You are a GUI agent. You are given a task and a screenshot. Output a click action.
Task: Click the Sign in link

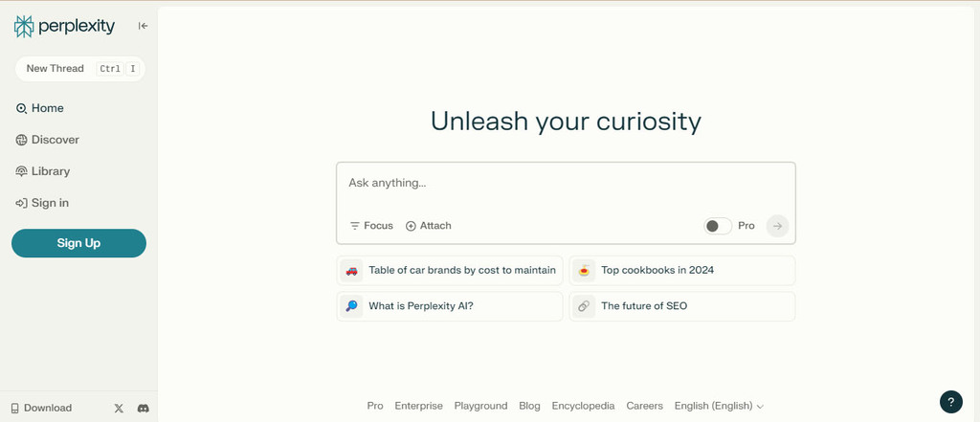coord(49,203)
